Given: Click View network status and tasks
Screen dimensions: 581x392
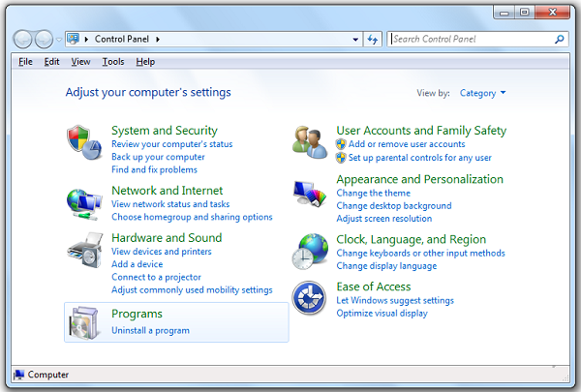Looking at the screenshot, I should 170,204.
